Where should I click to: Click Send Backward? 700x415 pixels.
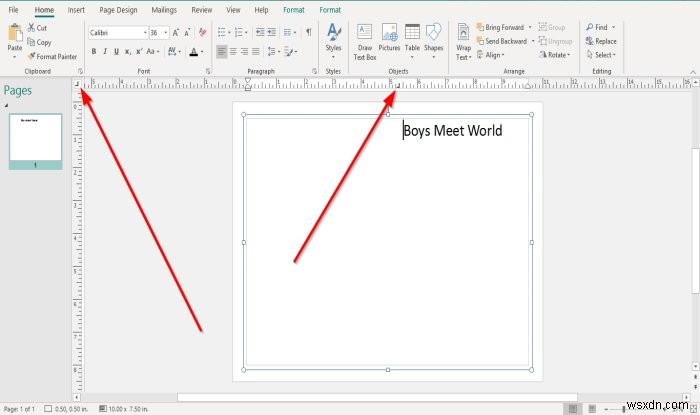point(502,41)
